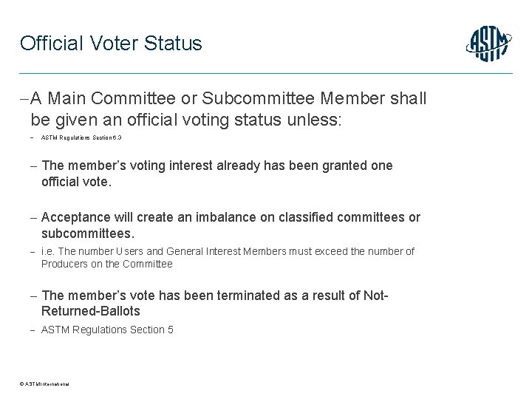The width and height of the screenshot is (532, 399).
Task: Select the line "The member's voting interest already has been granted"
Action: 217,166
